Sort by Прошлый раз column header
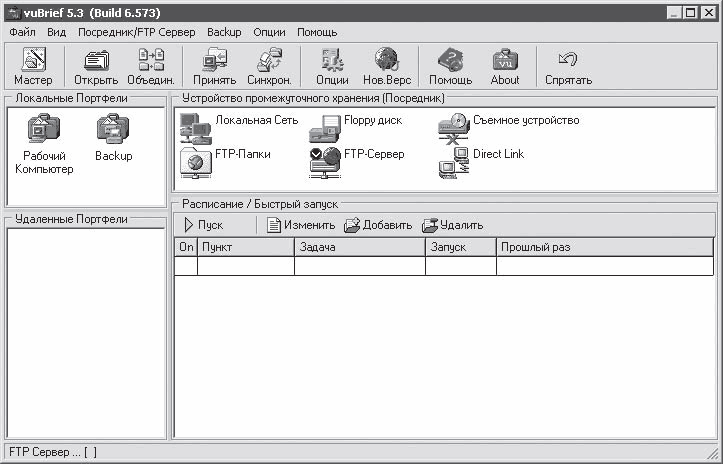 [605, 247]
